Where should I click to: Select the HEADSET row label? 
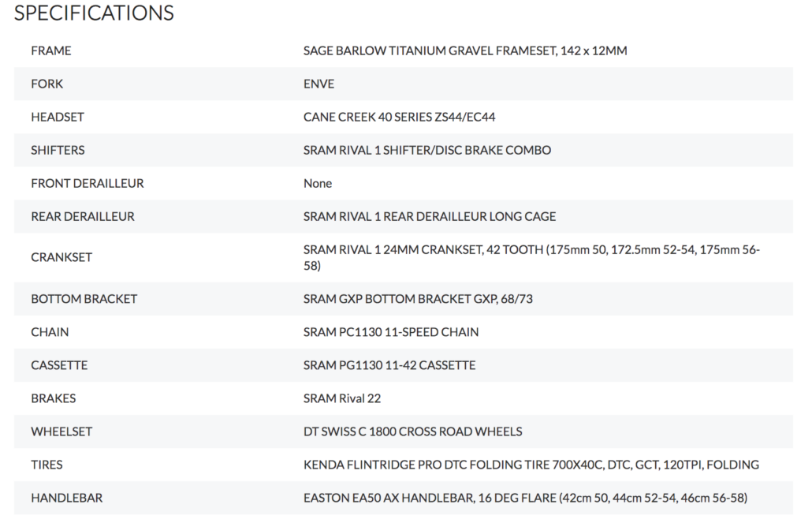(58, 118)
